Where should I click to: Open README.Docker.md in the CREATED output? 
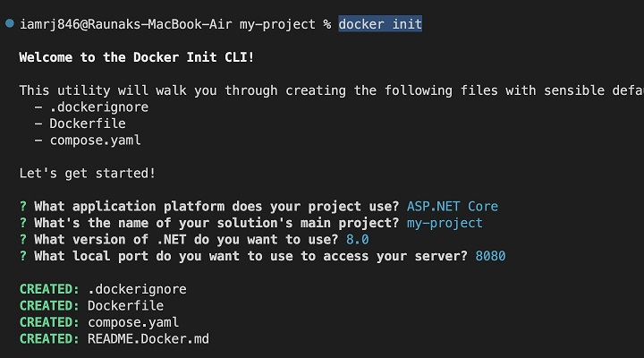click(148, 339)
